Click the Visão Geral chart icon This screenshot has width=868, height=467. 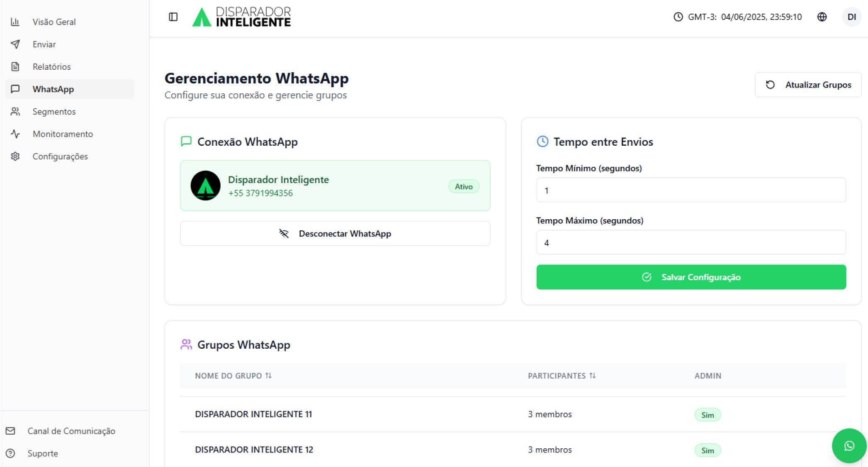pyautogui.click(x=15, y=22)
